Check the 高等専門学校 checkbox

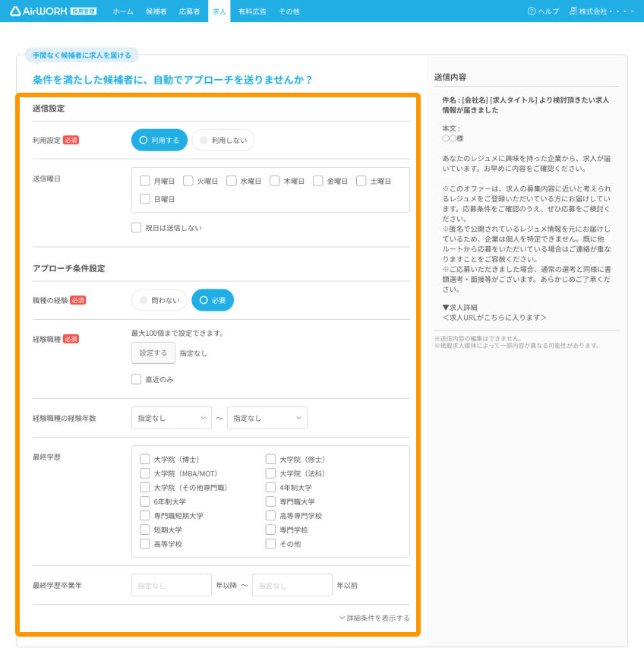[x=270, y=515]
